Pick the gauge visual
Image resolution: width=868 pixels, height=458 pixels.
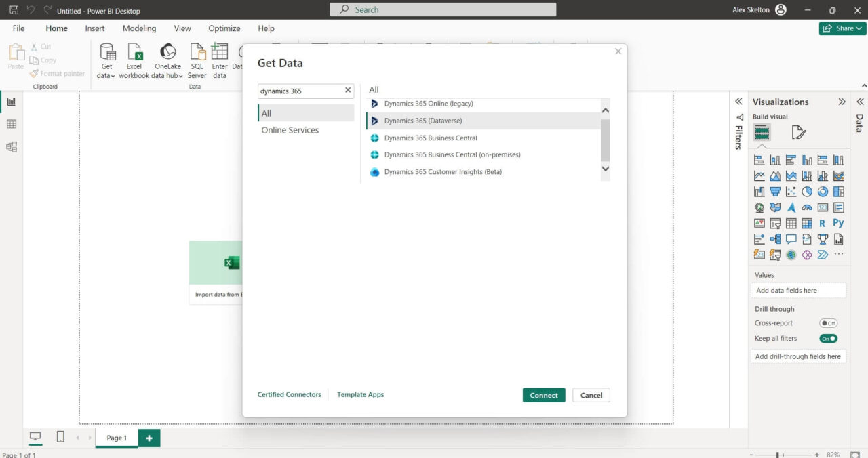pos(807,207)
